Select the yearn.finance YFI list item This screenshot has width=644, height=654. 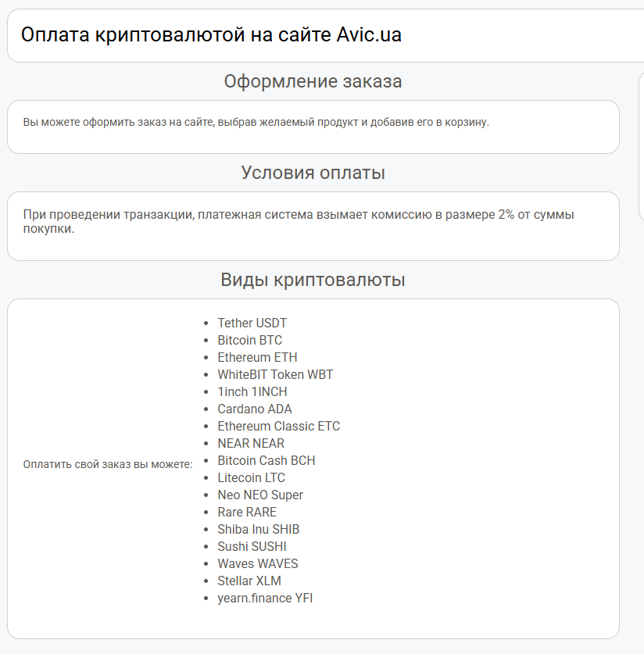point(265,598)
